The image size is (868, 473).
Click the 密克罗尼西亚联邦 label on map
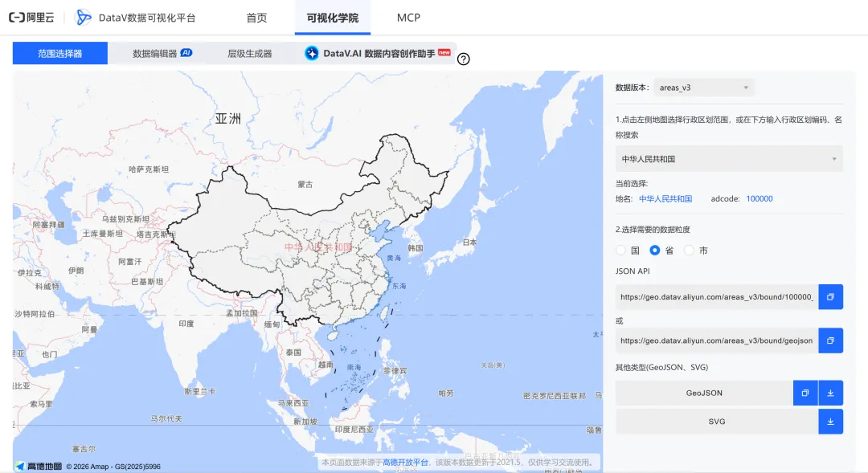(554, 396)
